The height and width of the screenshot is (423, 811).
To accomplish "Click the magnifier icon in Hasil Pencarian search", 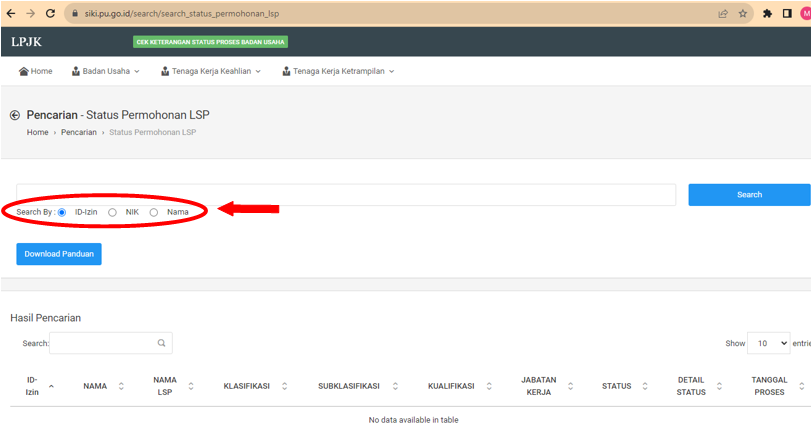I will click(x=161, y=343).
